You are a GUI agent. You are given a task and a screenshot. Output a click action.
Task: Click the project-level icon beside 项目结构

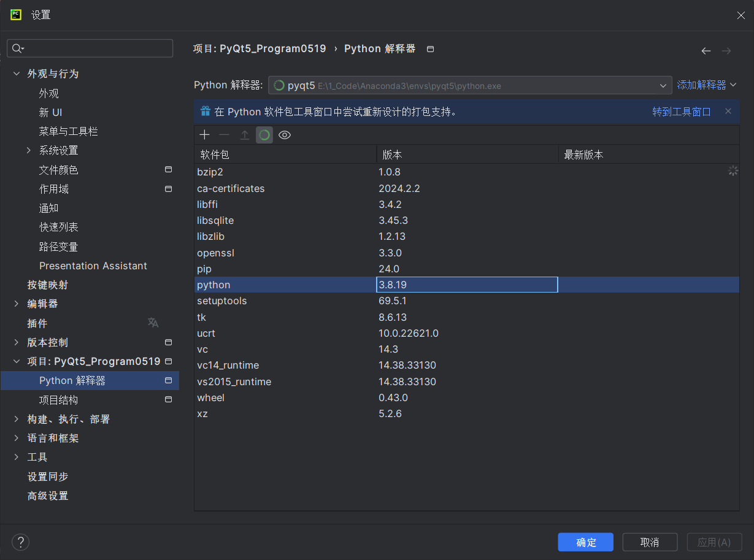tap(168, 399)
